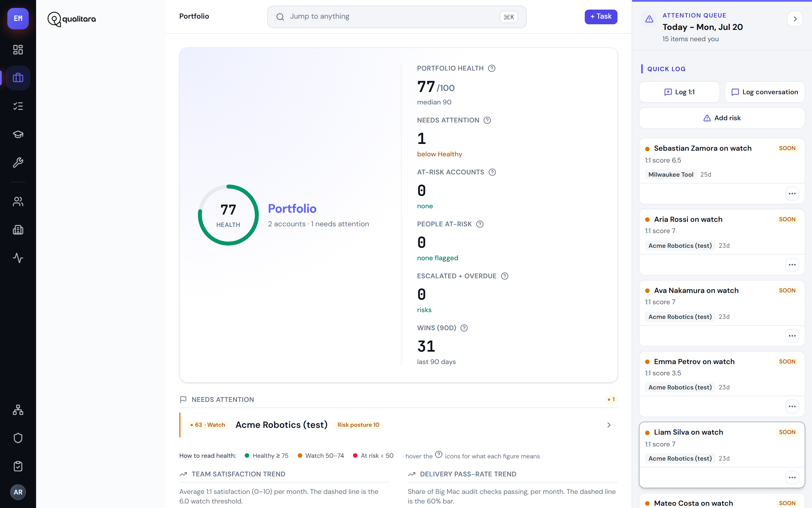The width and height of the screenshot is (812, 508).
Task: Open the Portfolio title link
Action: coord(292,209)
